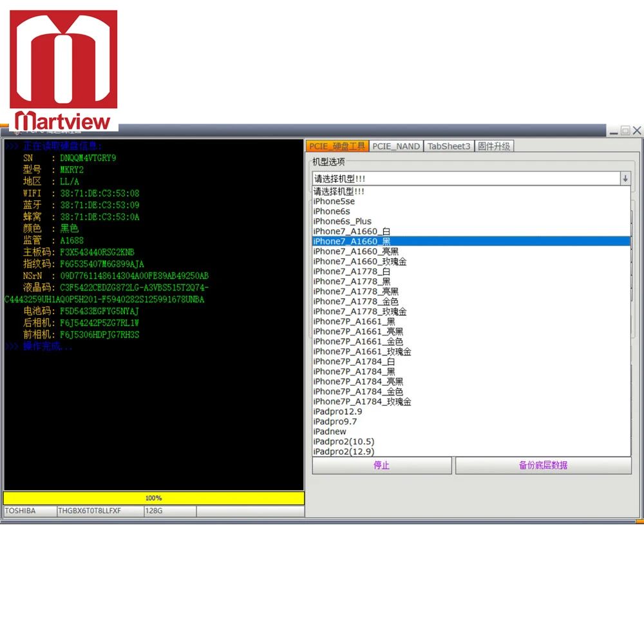The image size is (644, 644).
Task: Click rear camera code F6J54242P5ZG7RL1W
Action: (99, 323)
